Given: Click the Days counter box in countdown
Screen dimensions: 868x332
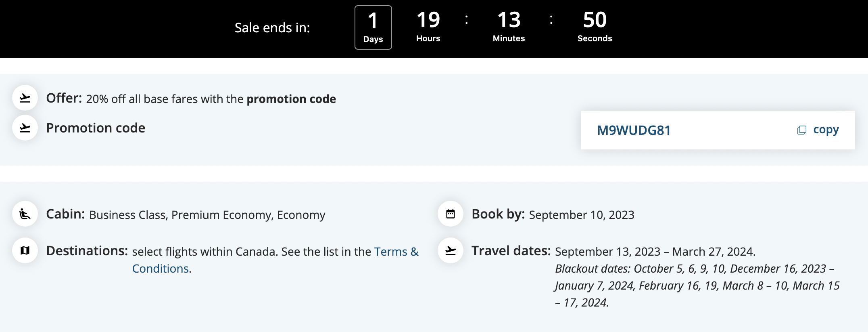Looking at the screenshot, I should click(x=373, y=27).
